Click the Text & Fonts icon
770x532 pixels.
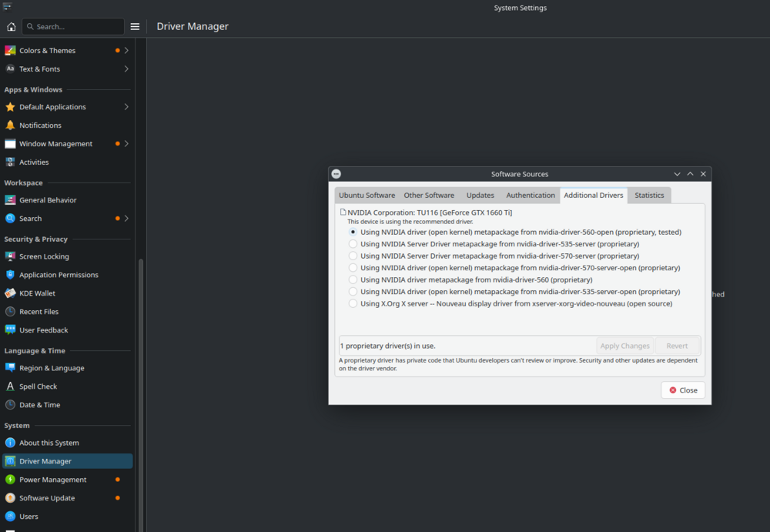(10, 69)
